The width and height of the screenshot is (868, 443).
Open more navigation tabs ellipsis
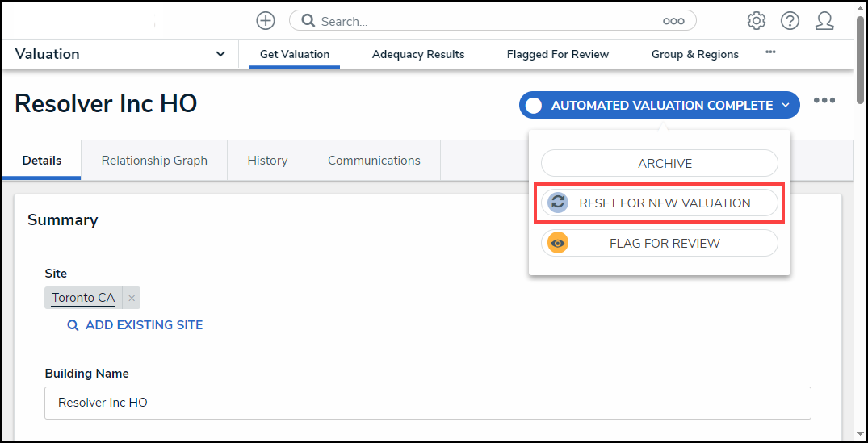pos(770,52)
